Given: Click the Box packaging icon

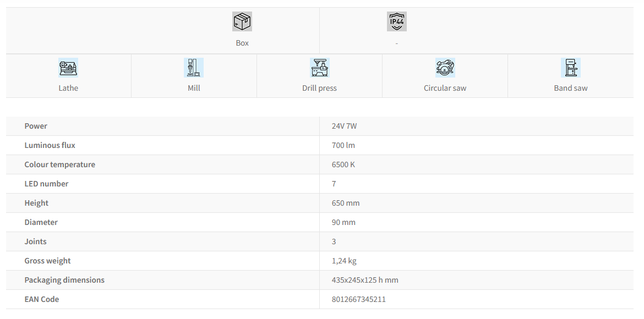Looking at the screenshot, I should [x=242, y=21].
